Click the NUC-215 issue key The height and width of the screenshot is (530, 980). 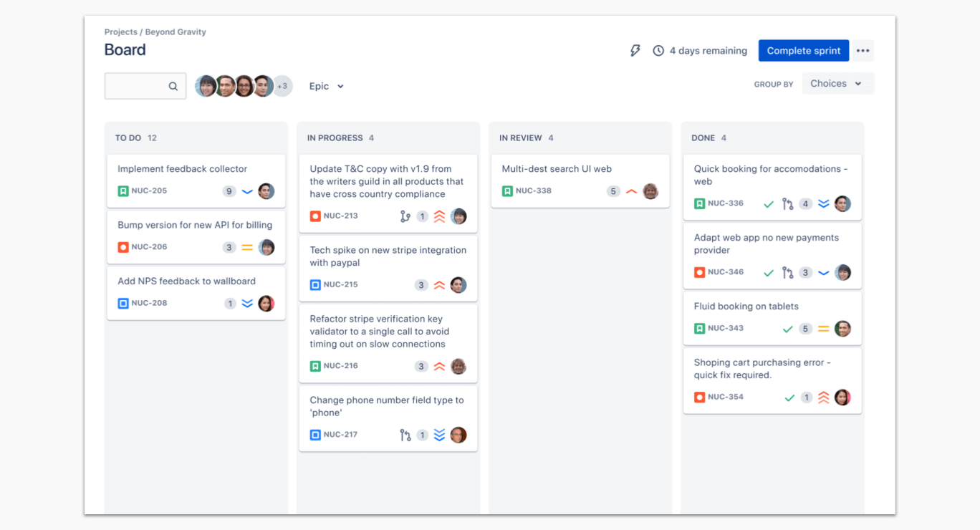coord(340,284)
